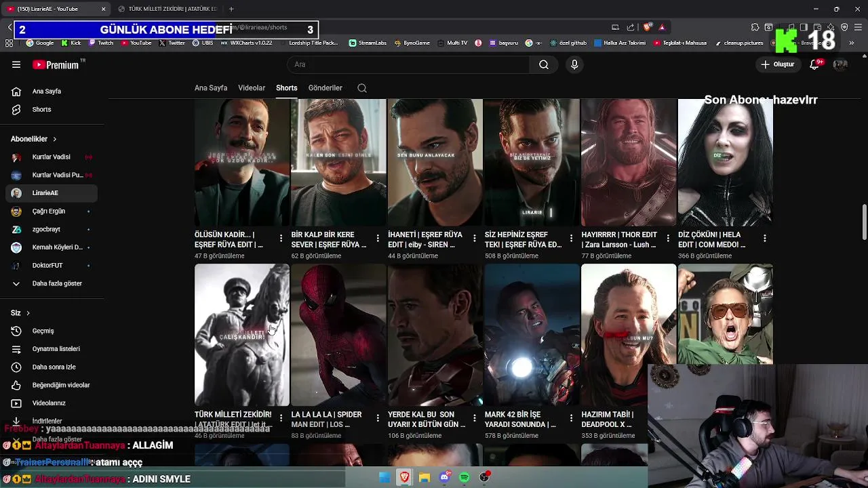Open Geçmiş history page
868x488 pixels.
click(52, 331)
